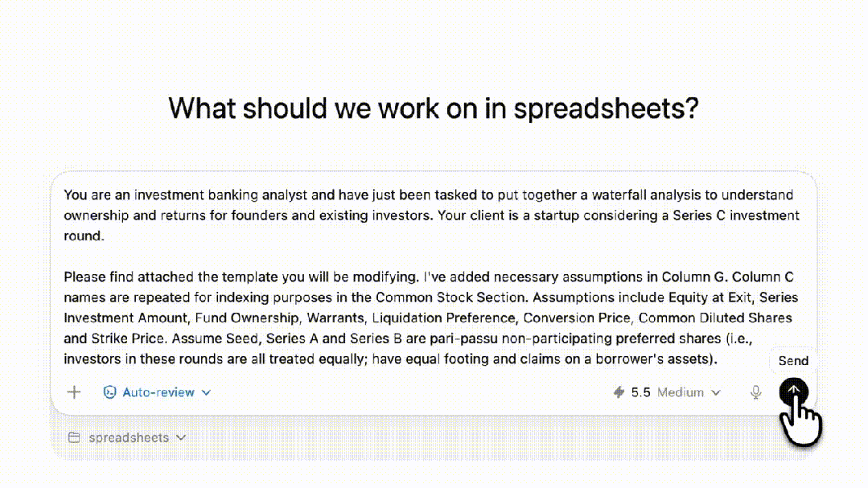Screen dimensions: 868x488
Task: Click the 5.5 model version label
Action: (640, 392)
